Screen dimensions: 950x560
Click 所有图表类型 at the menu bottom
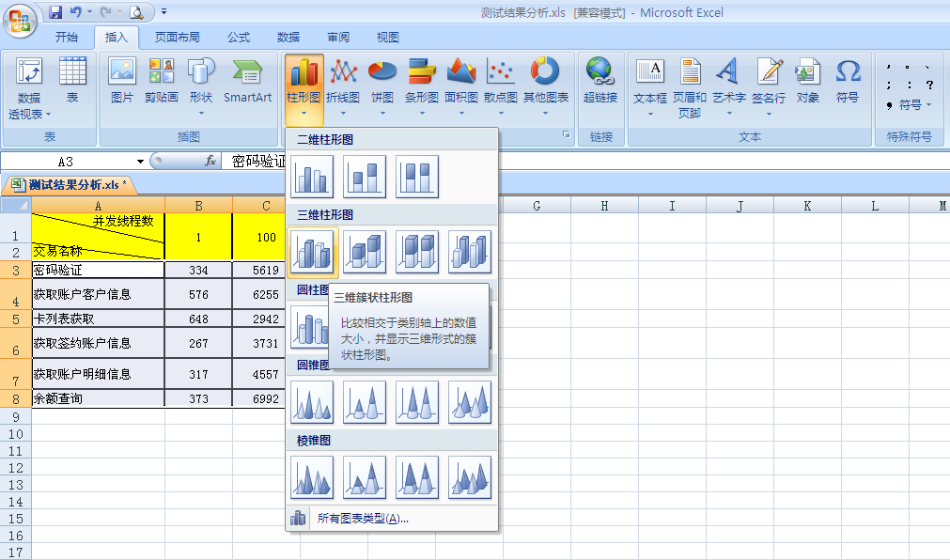pos(362,518)
